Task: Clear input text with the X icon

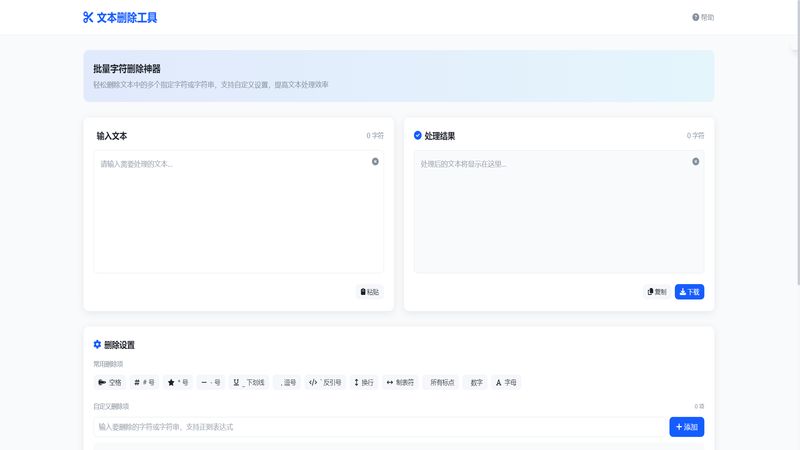Action: pyautogui.click(x=375, y=161)
